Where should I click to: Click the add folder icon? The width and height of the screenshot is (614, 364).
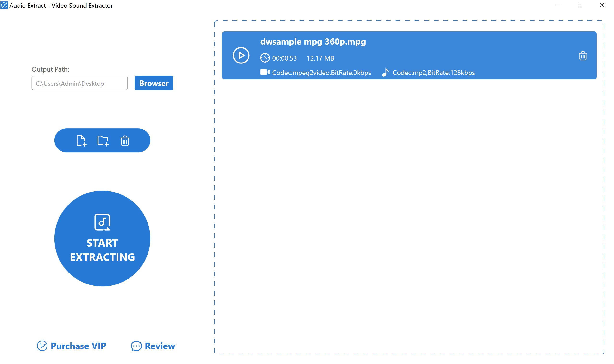click(x=103, y=141)
